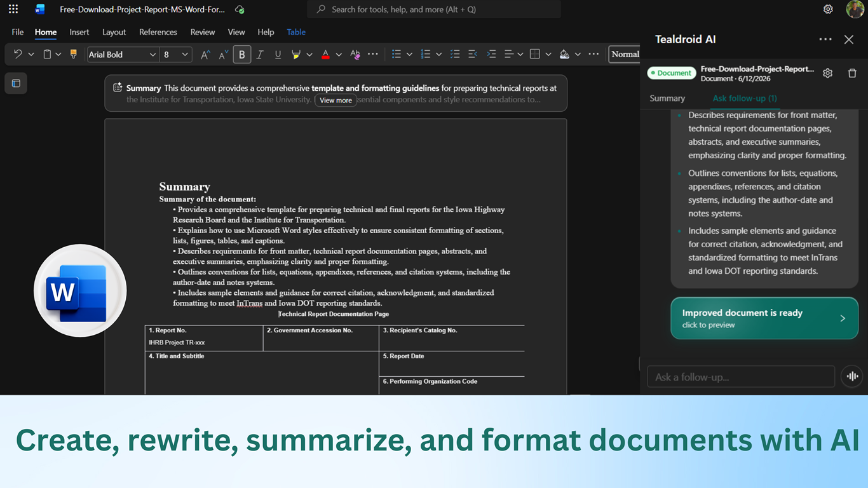This screenshot has height=488, width=868.
Task: Click the Increase Indent icon
Action: (491, 55)
